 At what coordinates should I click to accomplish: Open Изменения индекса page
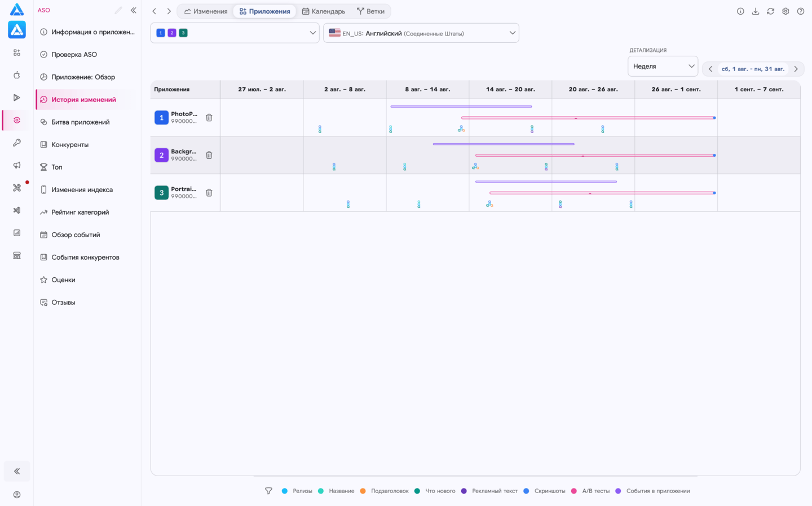pos(87,190)
